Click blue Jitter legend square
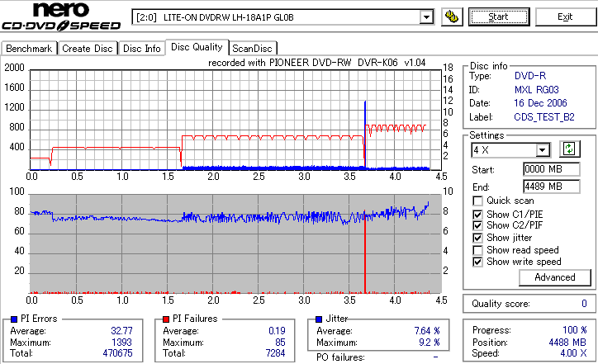 pos(319,319)
